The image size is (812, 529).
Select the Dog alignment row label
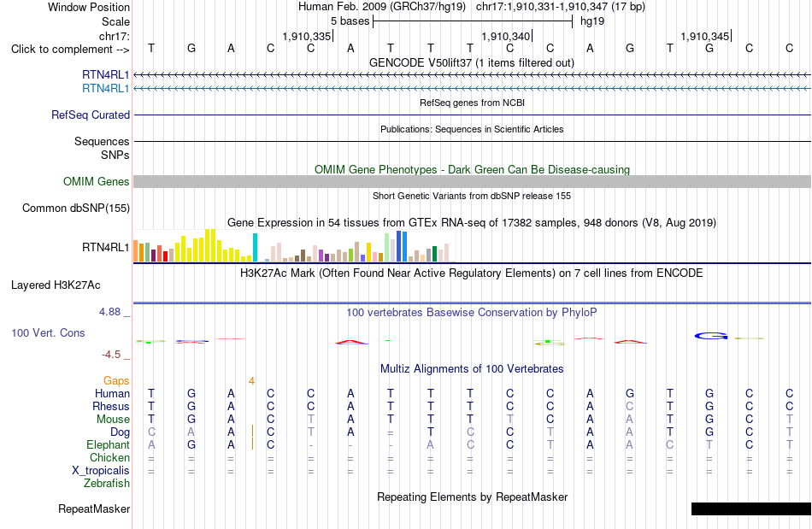[120, 432]
